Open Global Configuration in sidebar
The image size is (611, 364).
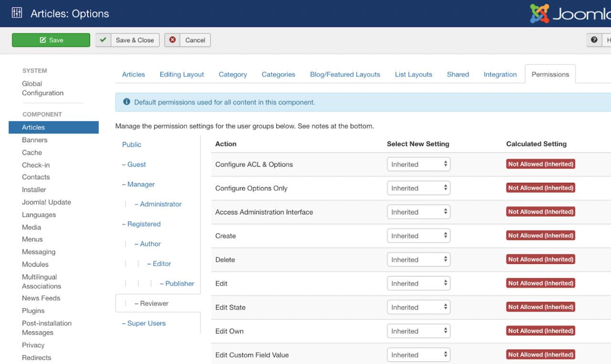42,88
